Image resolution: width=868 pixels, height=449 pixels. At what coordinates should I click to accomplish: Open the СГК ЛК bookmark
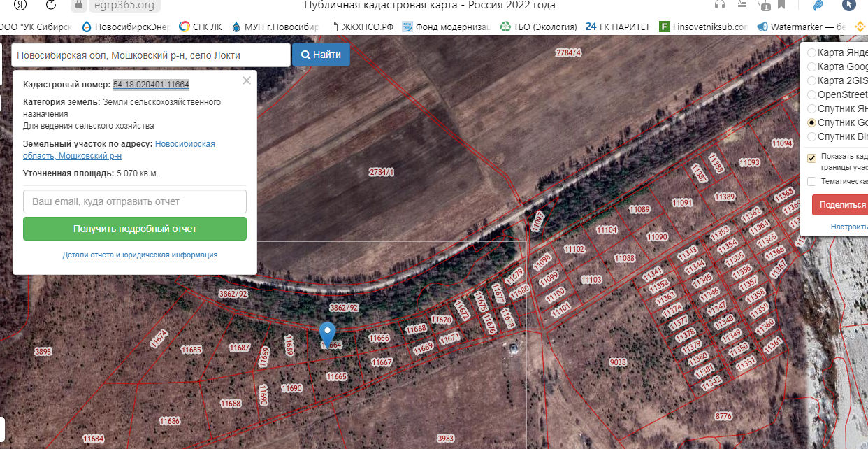coord(201,27)
